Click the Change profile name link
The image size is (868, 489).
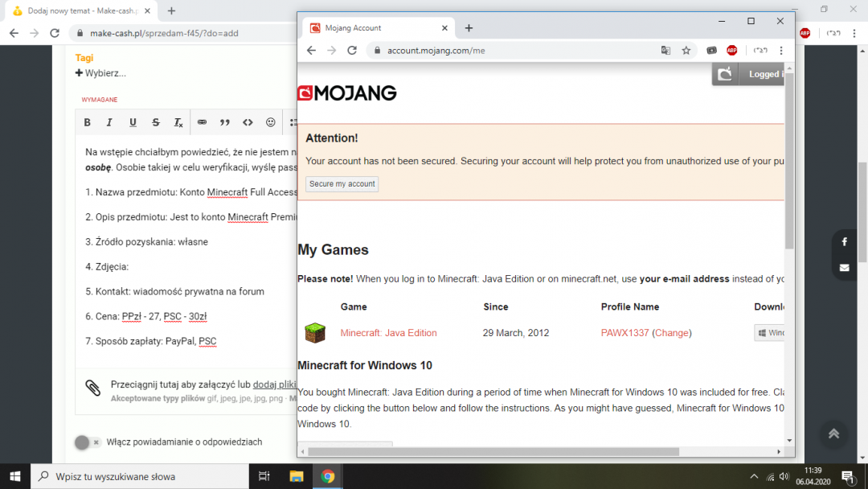[x=671, y=333]
